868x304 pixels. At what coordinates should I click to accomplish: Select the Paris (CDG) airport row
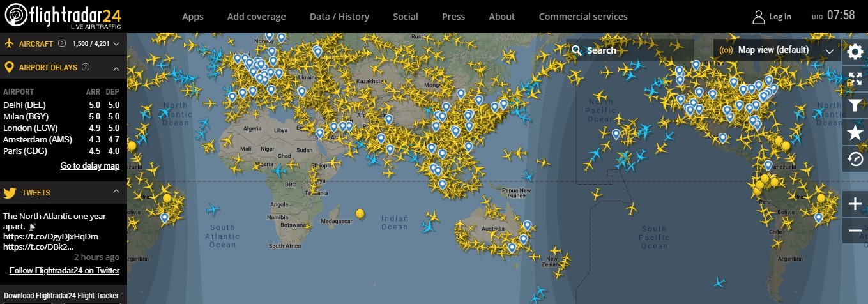(x=62, y=151)
